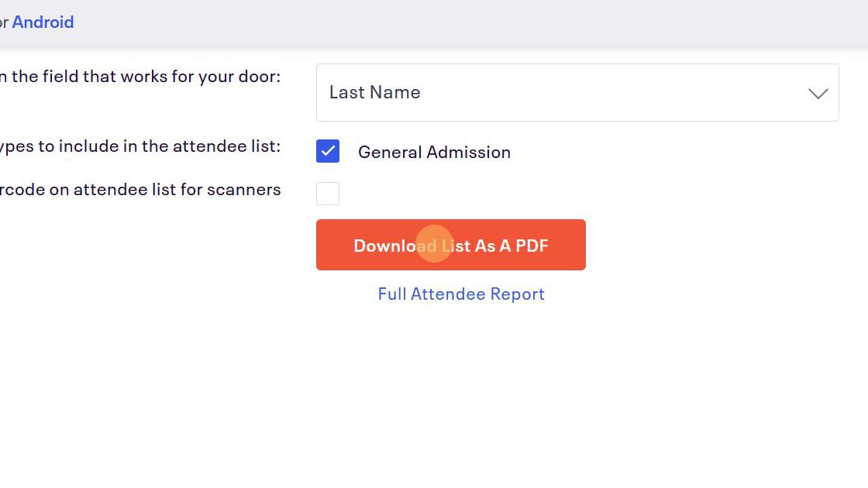
Task: Click the 'works for your door' label
Action: pos(139,77)
